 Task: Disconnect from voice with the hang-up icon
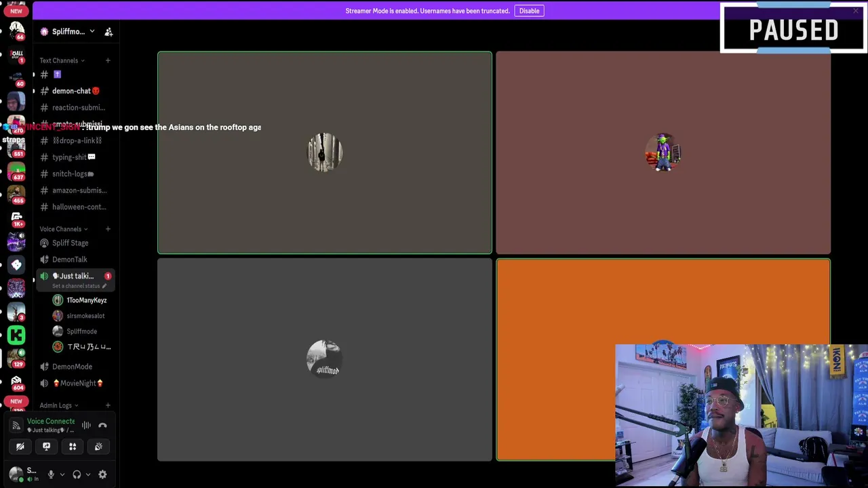point(102,425)
